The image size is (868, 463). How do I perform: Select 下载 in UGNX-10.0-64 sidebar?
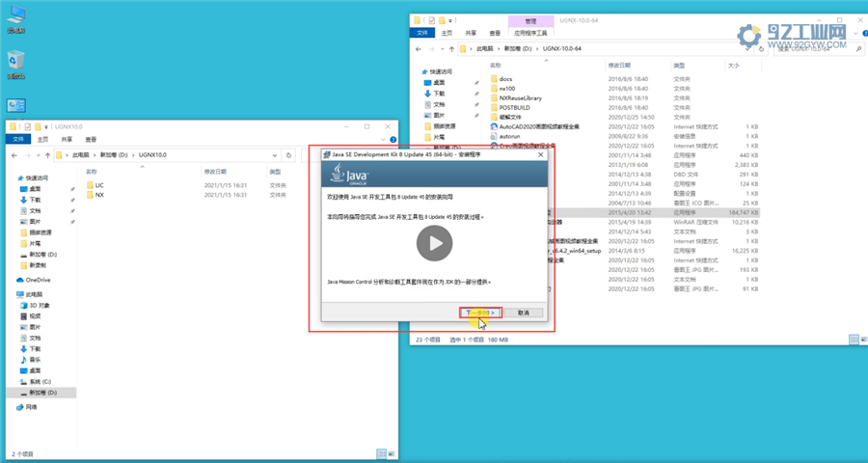(x=435, y=94)
